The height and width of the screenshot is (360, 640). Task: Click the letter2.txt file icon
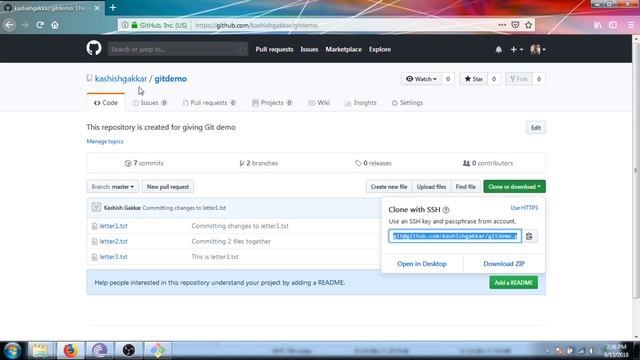point(94,242)
